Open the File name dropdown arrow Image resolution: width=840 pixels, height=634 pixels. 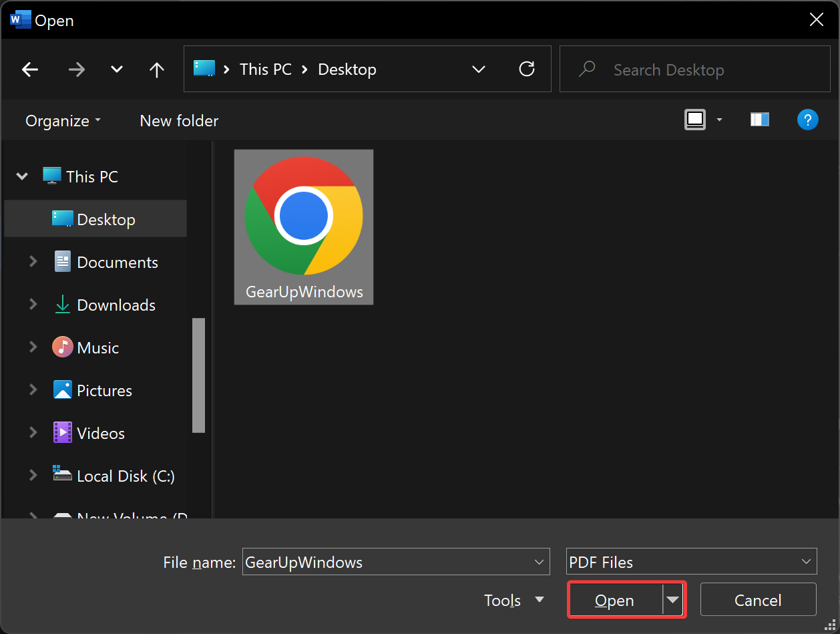[540, 562]
